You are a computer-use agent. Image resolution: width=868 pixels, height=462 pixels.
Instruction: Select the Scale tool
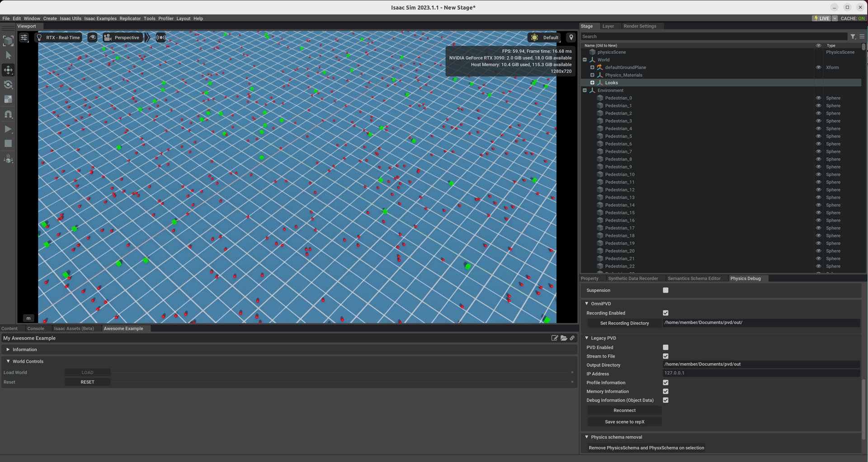point(8,99)
